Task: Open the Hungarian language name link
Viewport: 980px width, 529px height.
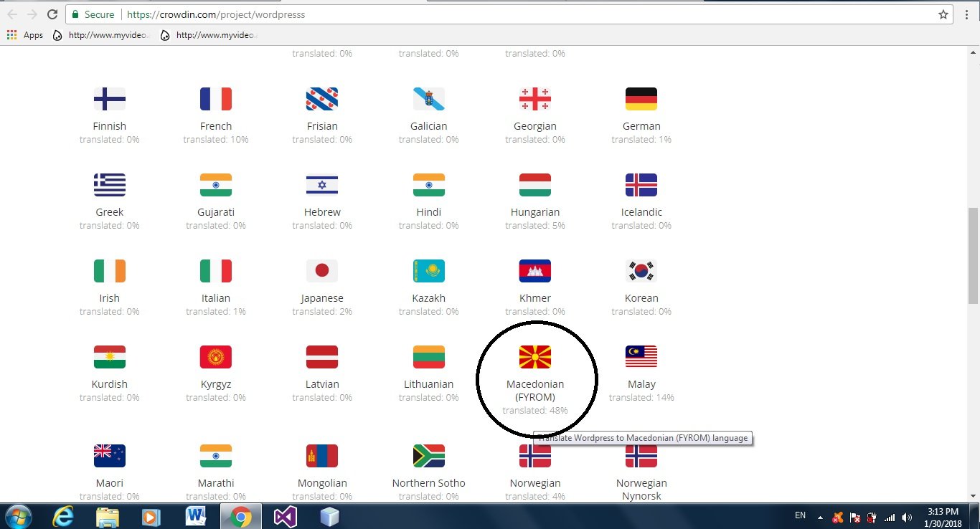Action: [535, 212]
